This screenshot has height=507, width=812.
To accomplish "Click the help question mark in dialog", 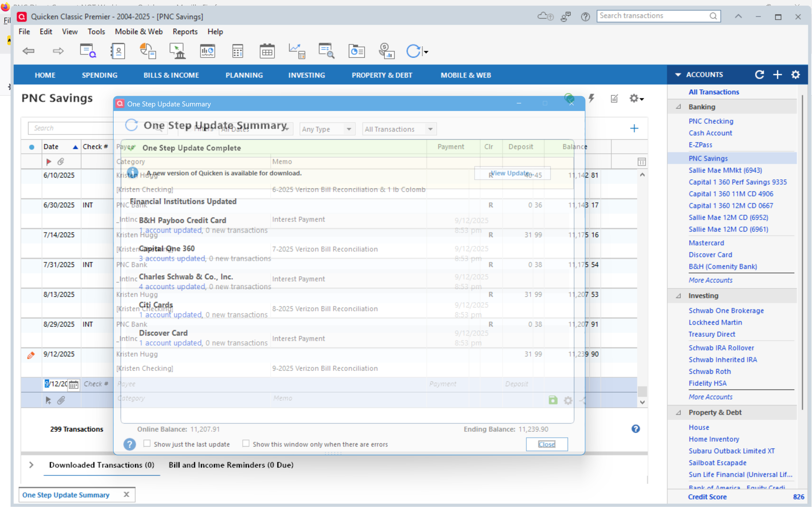I will click(x=129, y=444).
